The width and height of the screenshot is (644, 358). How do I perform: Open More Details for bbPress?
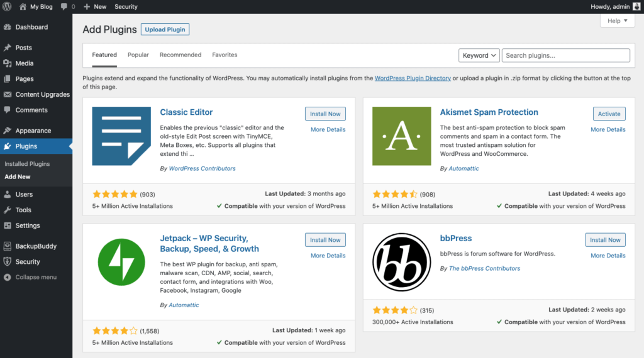[x=608, y=256]
